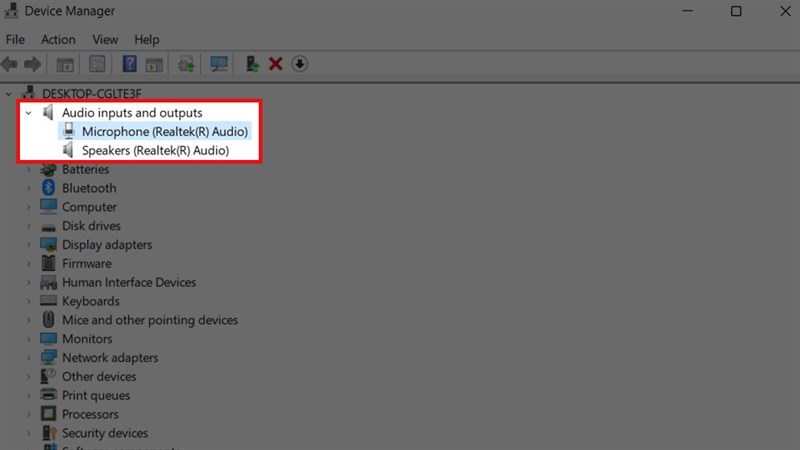Image resolution: width=800 pixels, height=450 pixels.
Task: Collapse Audio inputs and outputs category
Action: point(29,113)
